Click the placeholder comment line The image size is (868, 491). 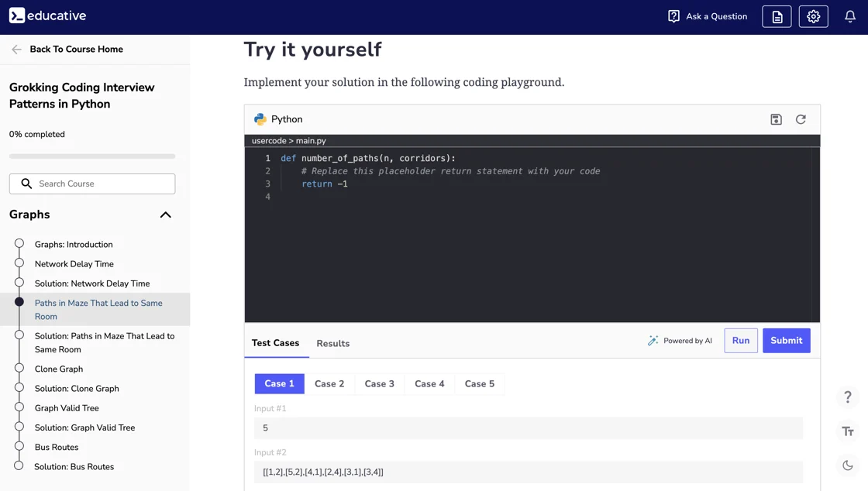450,171
